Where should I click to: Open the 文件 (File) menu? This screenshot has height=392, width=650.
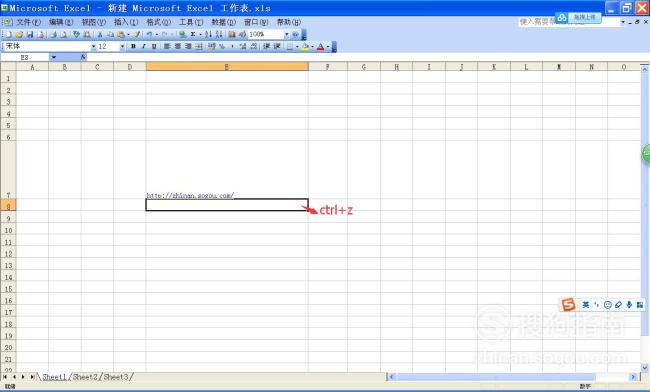(x=28, y=22)
